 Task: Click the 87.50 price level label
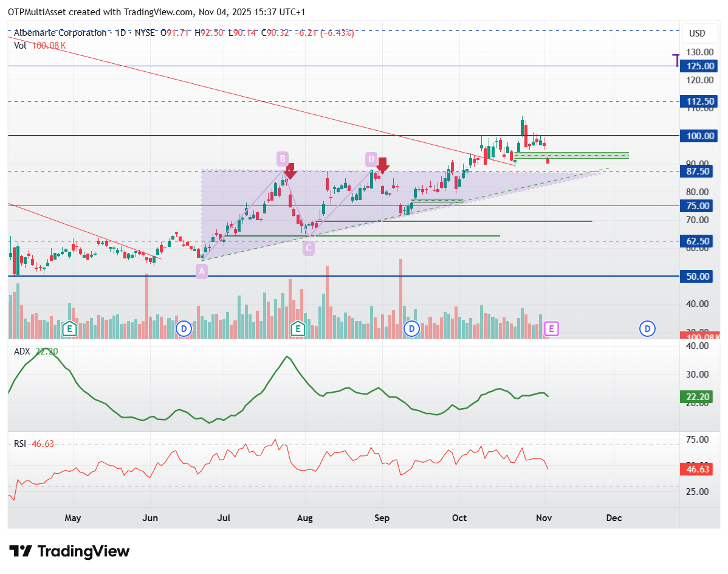coord(699,171)
